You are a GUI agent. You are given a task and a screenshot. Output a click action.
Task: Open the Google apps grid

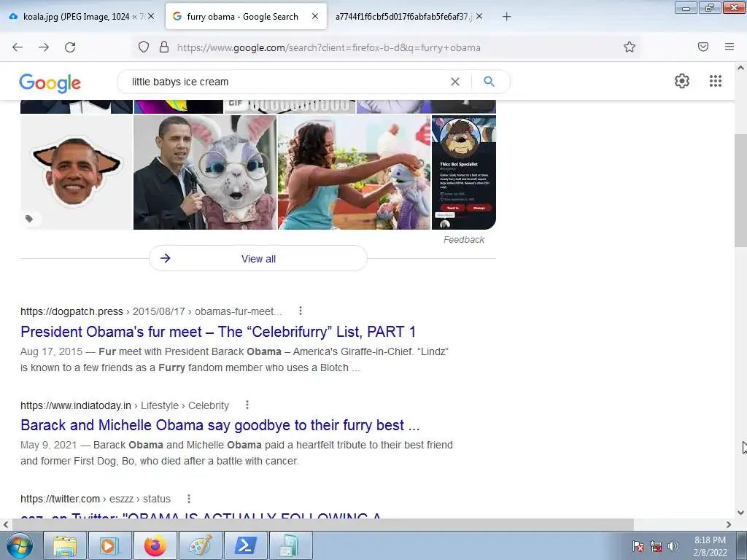(x=715, y=81)
